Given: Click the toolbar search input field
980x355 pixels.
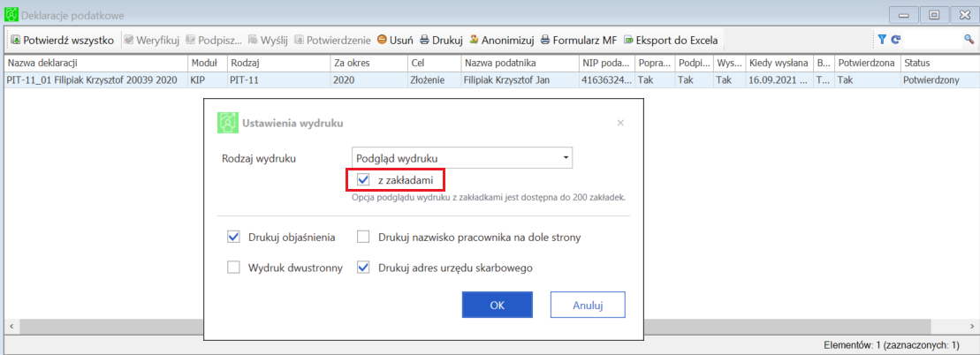Looking at the screenshot, I should [x=933, y=40].
